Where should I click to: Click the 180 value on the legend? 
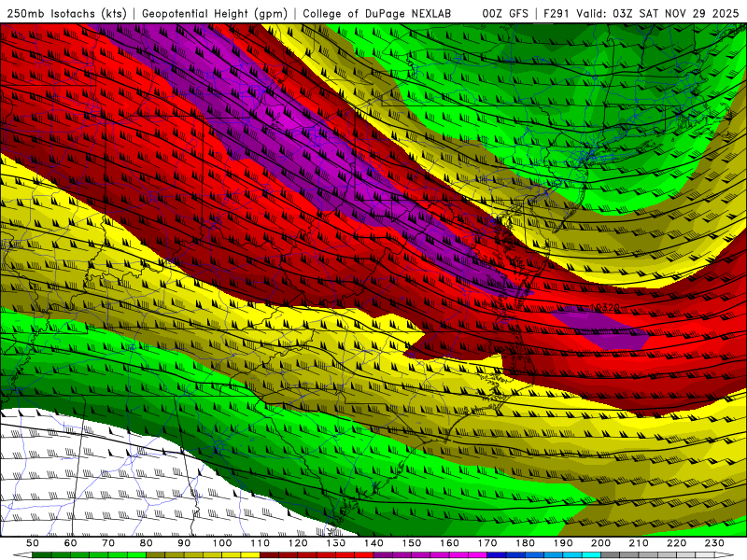click(525, 543)
